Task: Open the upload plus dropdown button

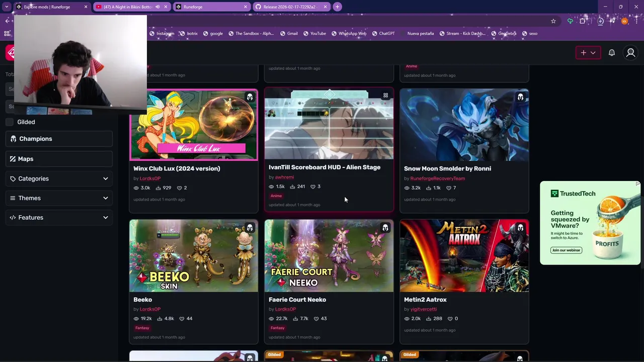Action: [x=588, y=53]
